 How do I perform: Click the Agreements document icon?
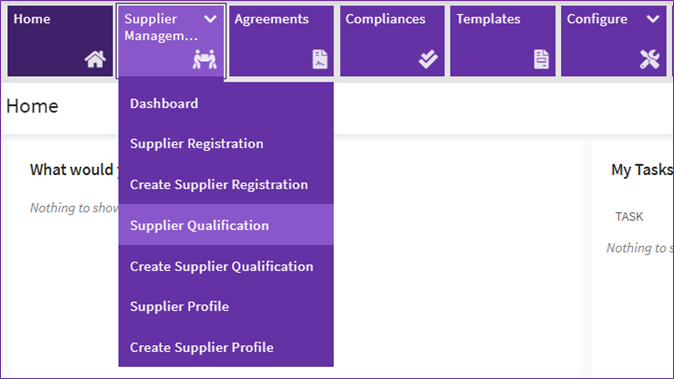[x=320, y=59]
